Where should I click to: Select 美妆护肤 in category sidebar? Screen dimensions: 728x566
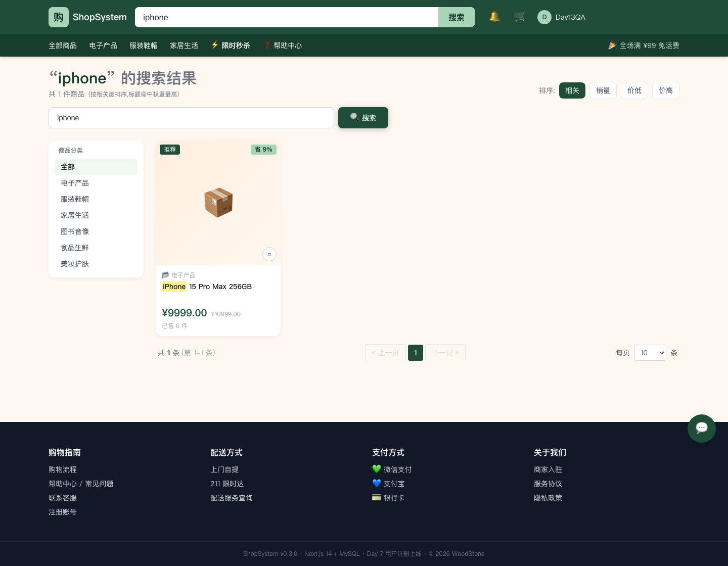96,264
